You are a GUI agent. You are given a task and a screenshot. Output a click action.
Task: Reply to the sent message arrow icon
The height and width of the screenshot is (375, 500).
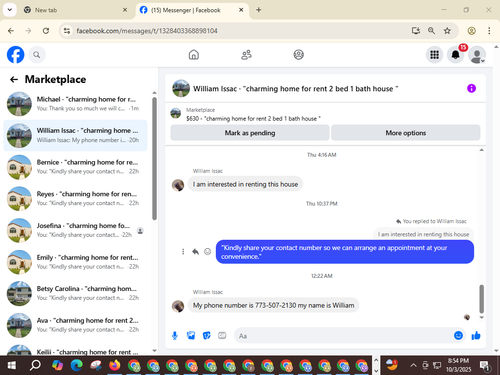point(195,251)
